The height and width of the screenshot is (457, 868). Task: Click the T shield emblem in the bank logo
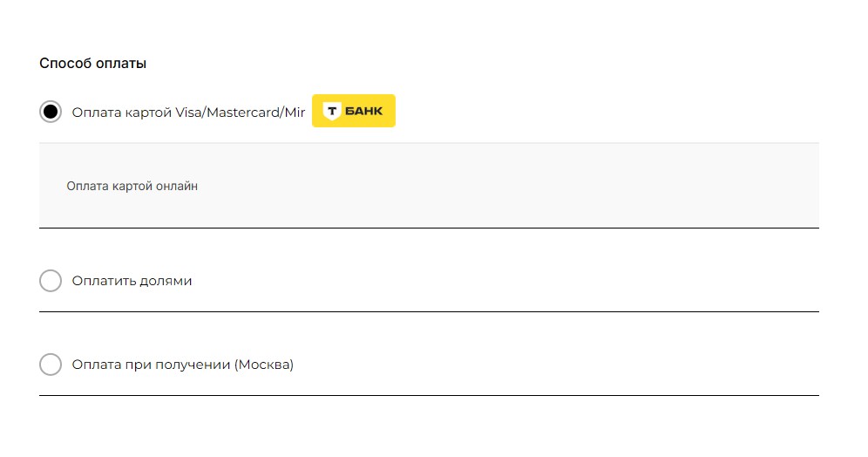331,111
